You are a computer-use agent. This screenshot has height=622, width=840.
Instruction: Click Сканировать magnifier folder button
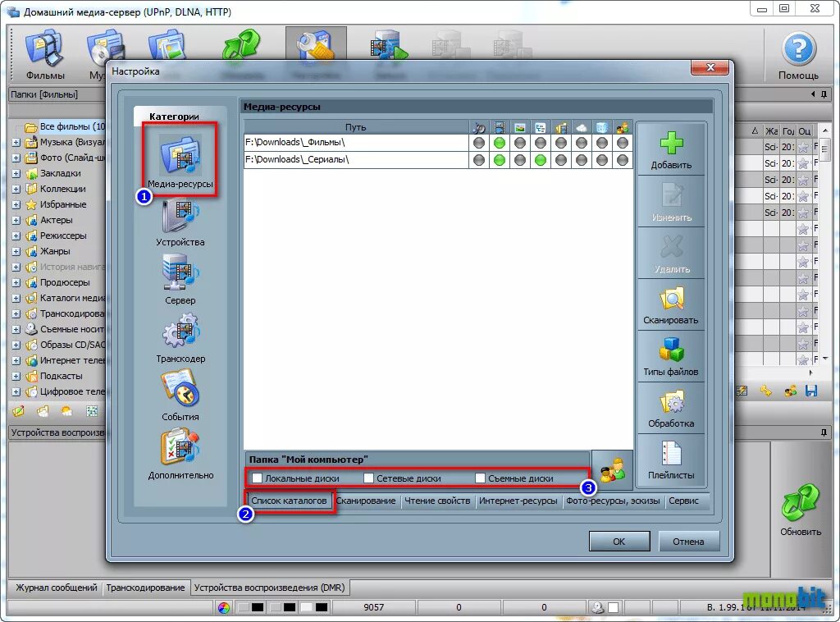tap(671, 305)
